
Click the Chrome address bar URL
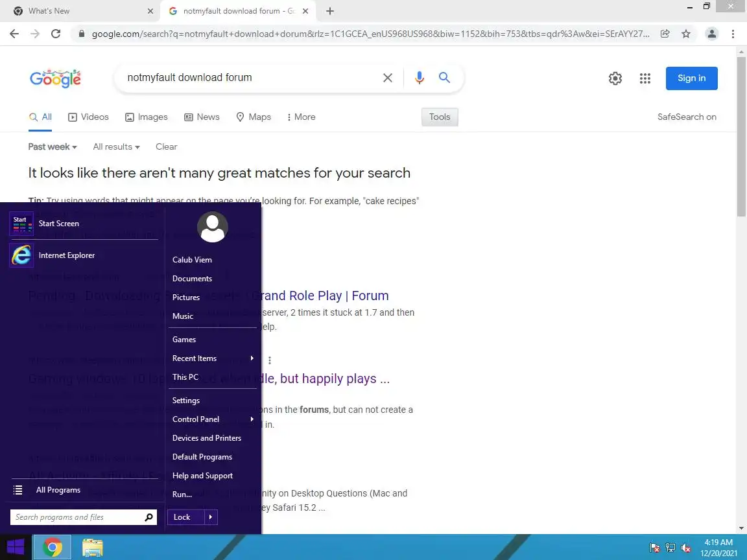point(371,34)
